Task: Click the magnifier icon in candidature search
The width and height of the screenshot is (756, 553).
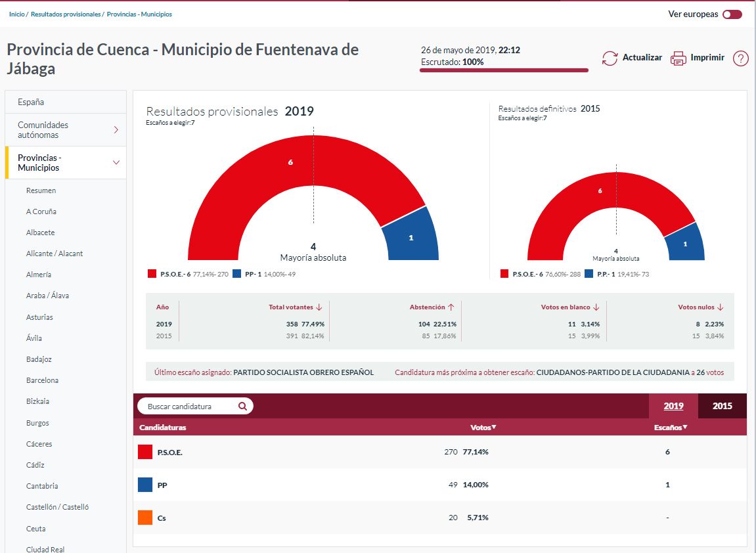Action: coord(242,407)
